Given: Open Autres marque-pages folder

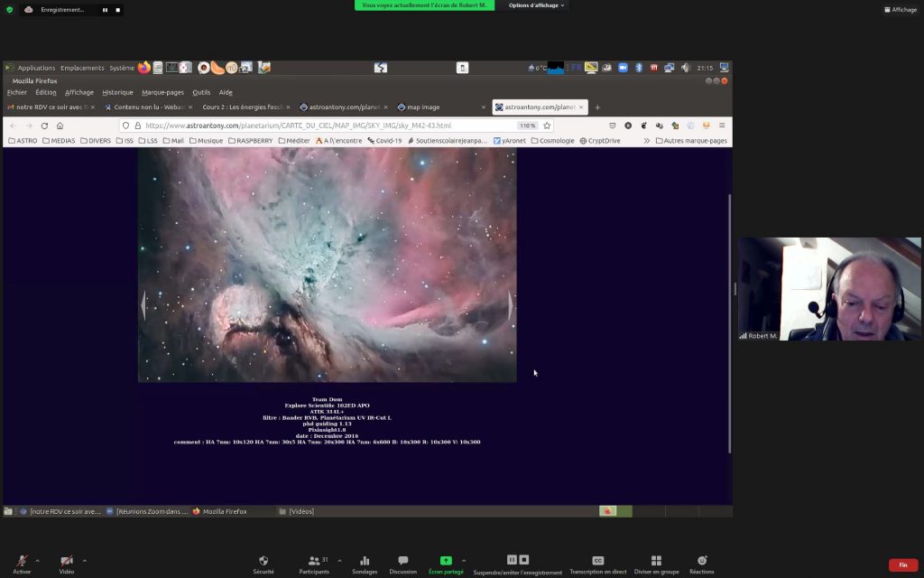Looking at the screenshot, I should pos(691,141).
